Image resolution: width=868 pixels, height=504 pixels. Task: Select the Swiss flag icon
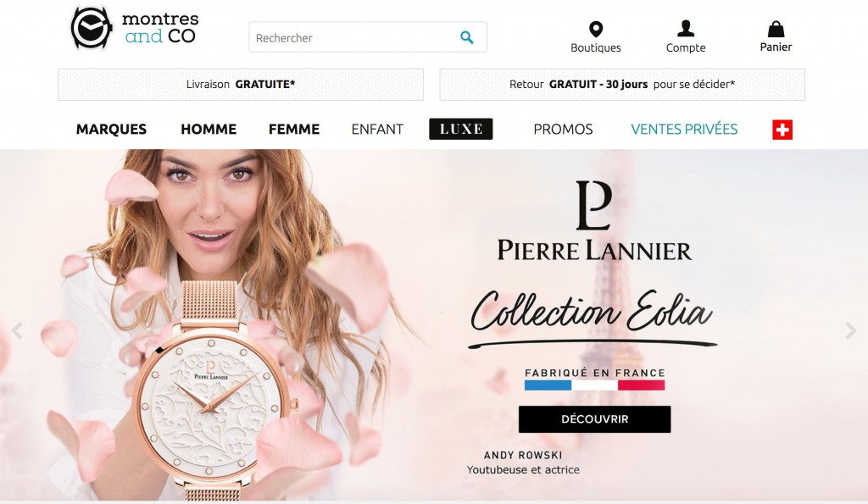(782, 130)
